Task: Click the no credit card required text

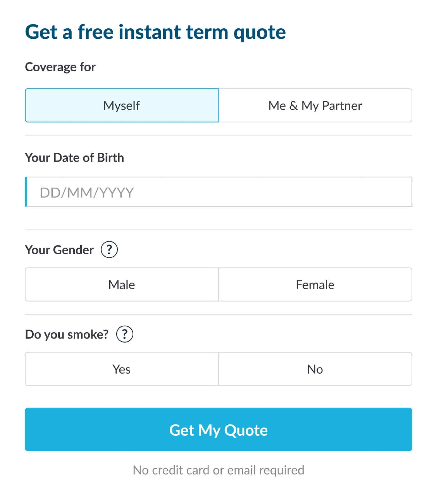Action: (x=218, y=470)
